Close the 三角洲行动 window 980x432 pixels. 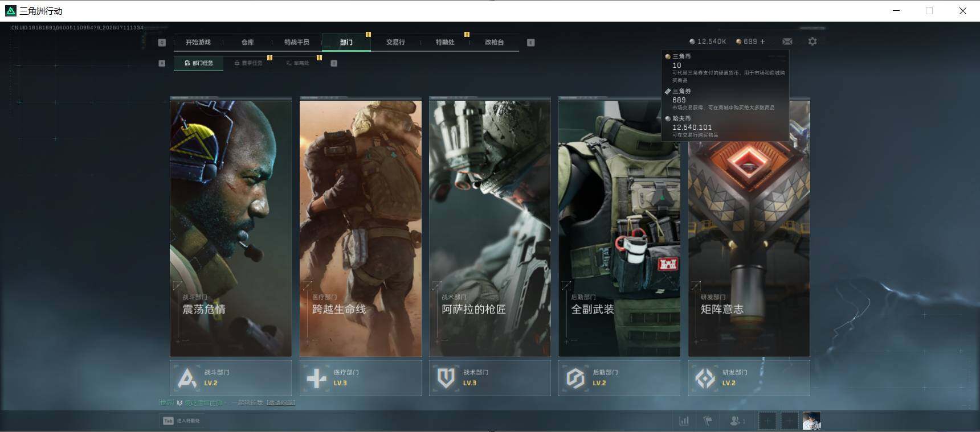pyautogui.click(x=962, y=11)
